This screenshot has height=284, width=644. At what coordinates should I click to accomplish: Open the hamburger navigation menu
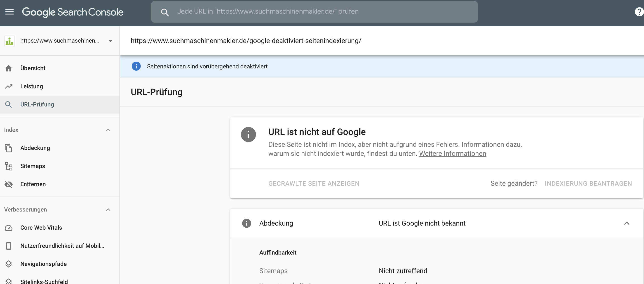[10, 12]
